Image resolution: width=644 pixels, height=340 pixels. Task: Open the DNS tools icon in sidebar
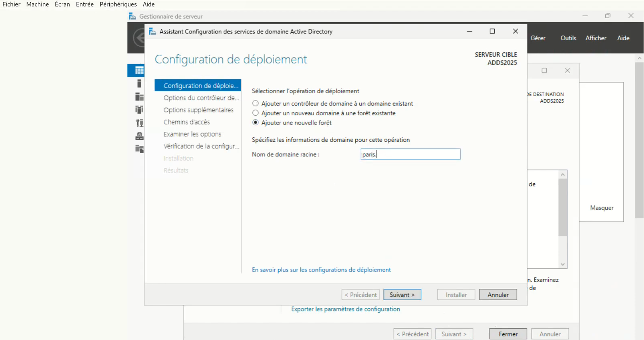coord(139,123)
